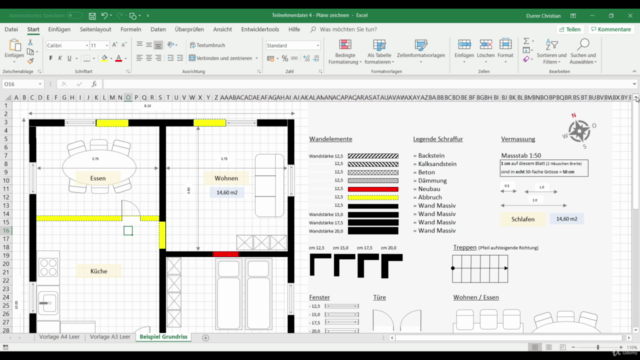This screenshot has height=360, width=640.
Task: Switch to the Formeln tab
Action: pos(131,29)
